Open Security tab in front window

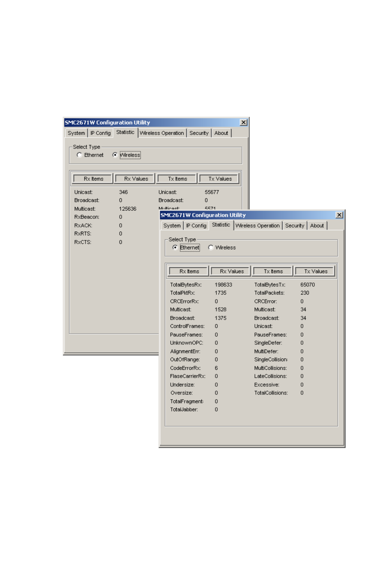(295, 226)
